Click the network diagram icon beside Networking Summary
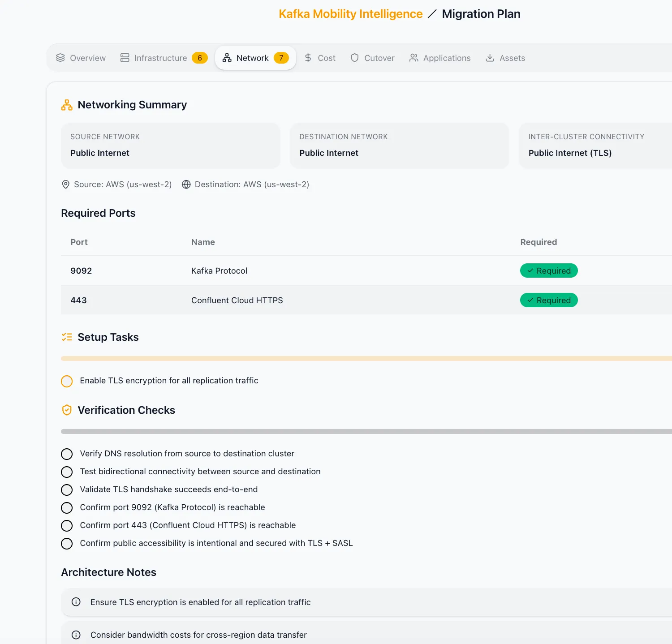The width and height of the screenshot is (672, 644). (67, 104)
